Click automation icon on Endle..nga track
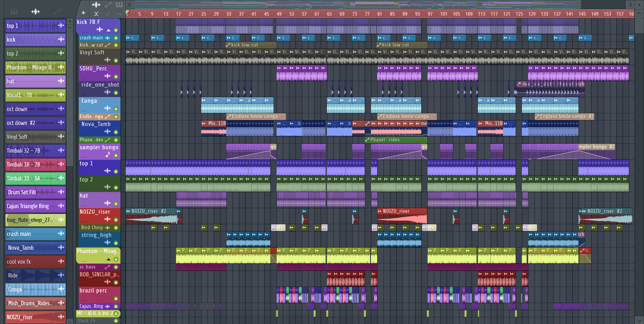This screenshot has height=324, width=644. click(108, 117)
